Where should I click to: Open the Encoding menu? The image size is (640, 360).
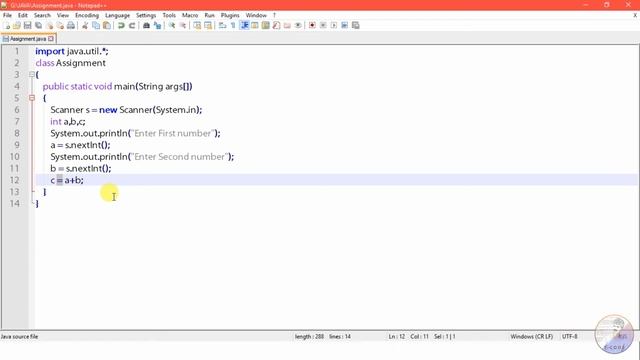tap(87, 15)
